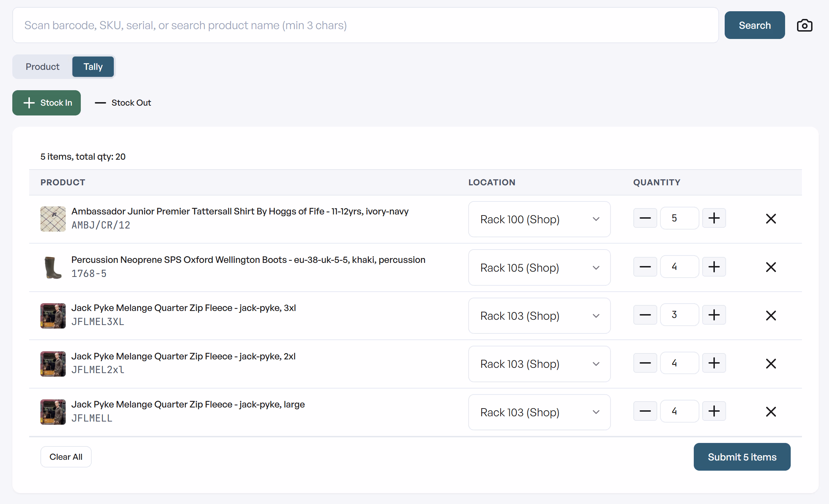This screenshot has height=504, width=829.
Task: Click the Wellington boot thumbnail
Action: tap(53, 267)
